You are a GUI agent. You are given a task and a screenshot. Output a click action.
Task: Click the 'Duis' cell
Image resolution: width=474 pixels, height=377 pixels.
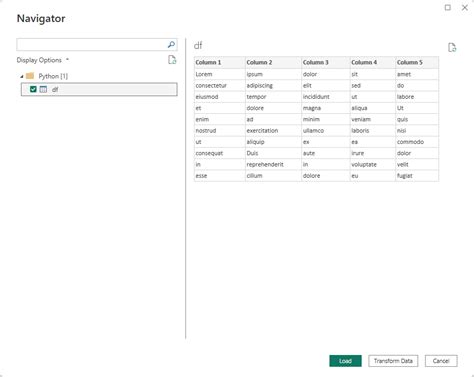[x=273, y=153]
